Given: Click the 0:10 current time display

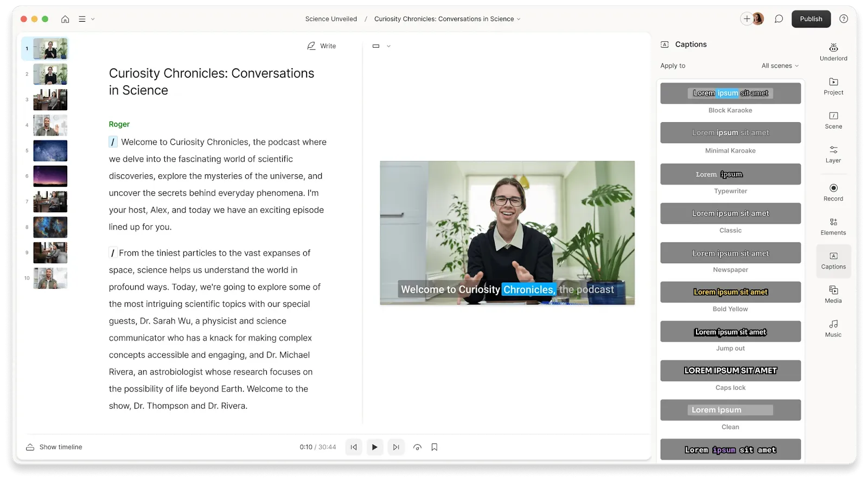Looking at the screenshot, I should [x=306, y=447].
